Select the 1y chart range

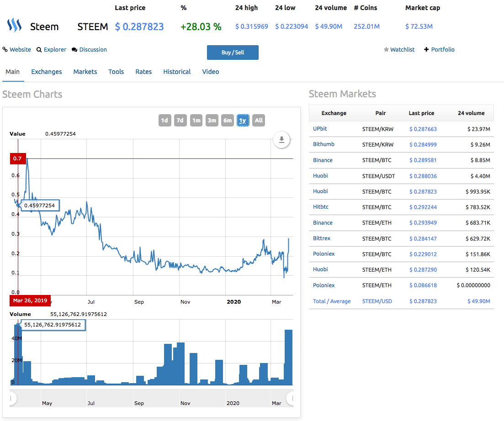(243, 121)
